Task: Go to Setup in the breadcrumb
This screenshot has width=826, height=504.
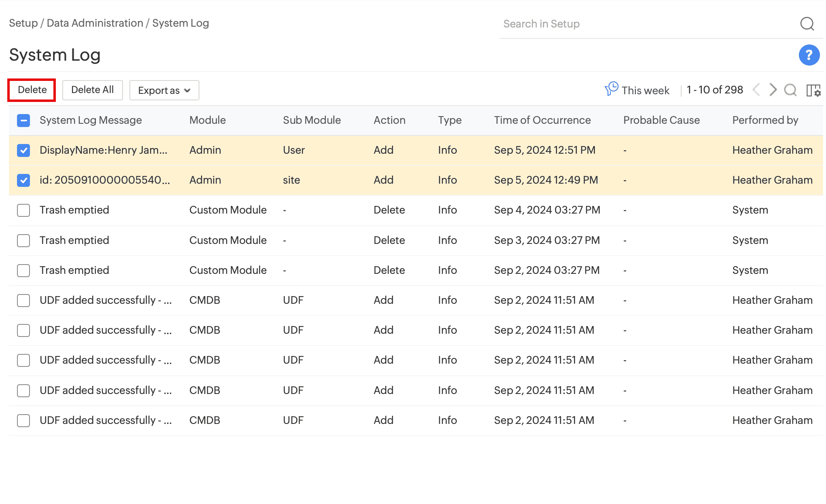Action: pyautogui.click(x=23, y=23)
